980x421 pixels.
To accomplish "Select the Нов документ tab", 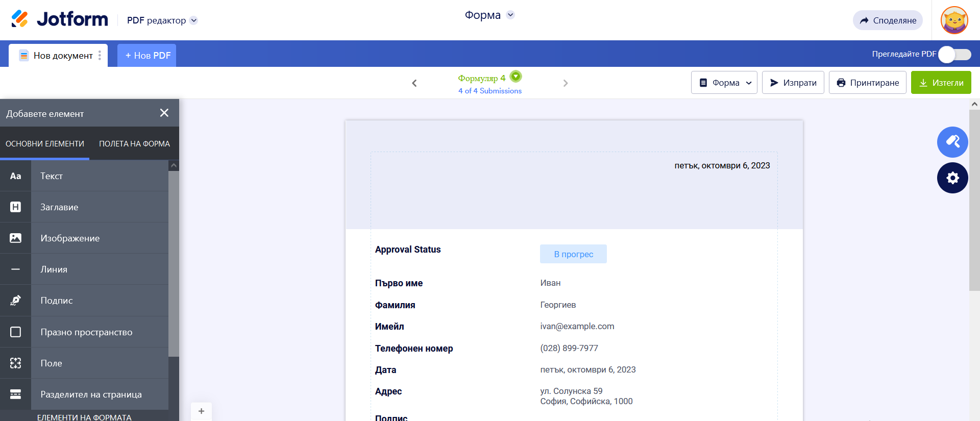I will [x=58, y=55].
